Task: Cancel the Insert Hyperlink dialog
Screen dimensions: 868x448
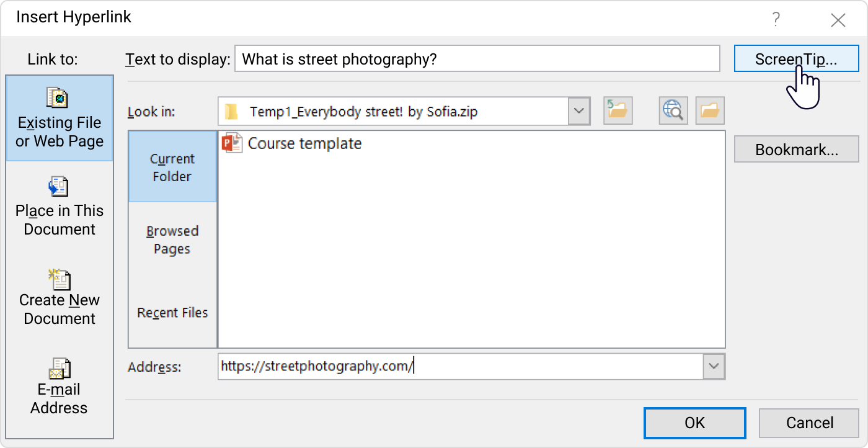Action: (x=809, y=423)
